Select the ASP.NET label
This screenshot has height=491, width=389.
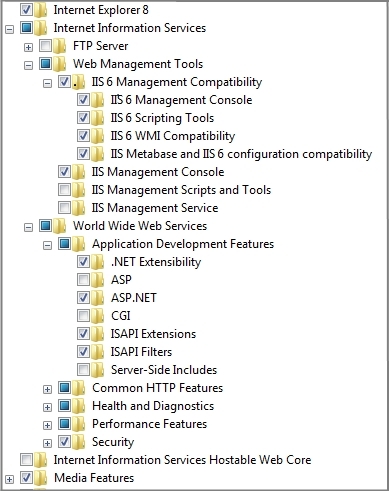tap(134, 298)
